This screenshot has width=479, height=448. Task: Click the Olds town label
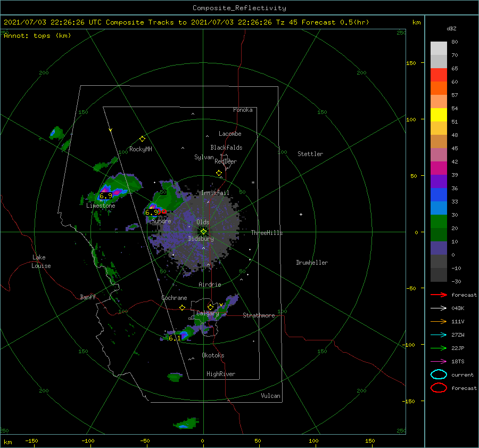click(203, 222)
